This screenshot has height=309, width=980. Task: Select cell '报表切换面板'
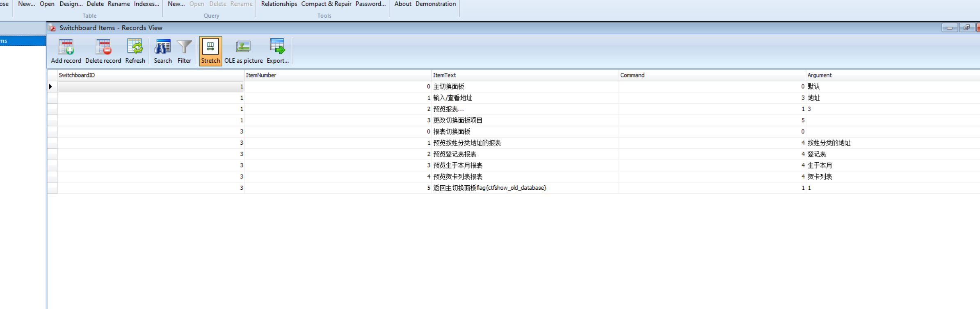[x=525, y=132]
